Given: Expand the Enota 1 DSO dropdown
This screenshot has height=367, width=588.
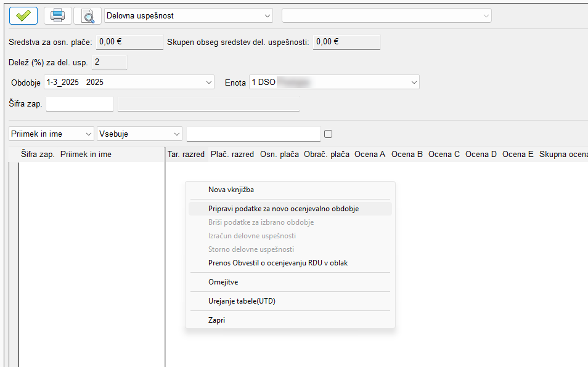Looking at the screenshot, I should 334,83.
